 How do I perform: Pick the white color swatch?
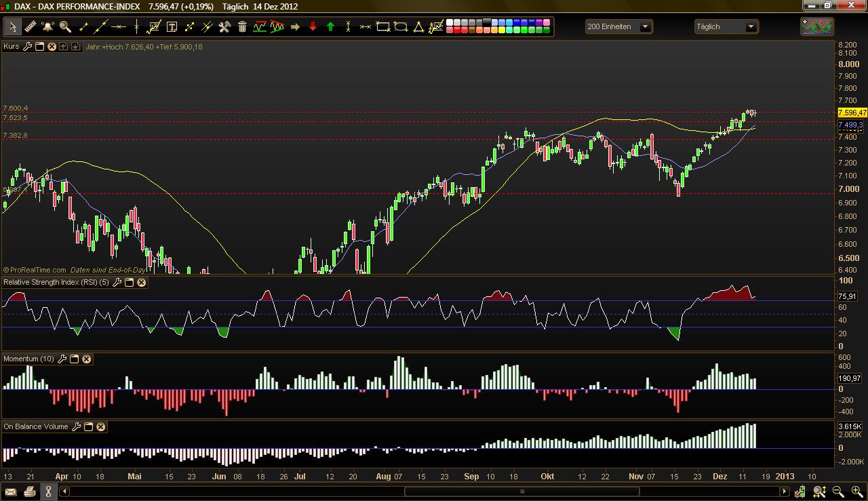pyautogui.click(x=449, y=23)
